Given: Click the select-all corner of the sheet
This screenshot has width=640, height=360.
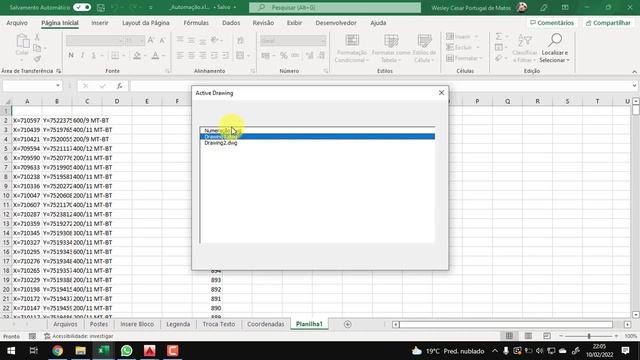Looking at the screenshot, I should [7, 101].
